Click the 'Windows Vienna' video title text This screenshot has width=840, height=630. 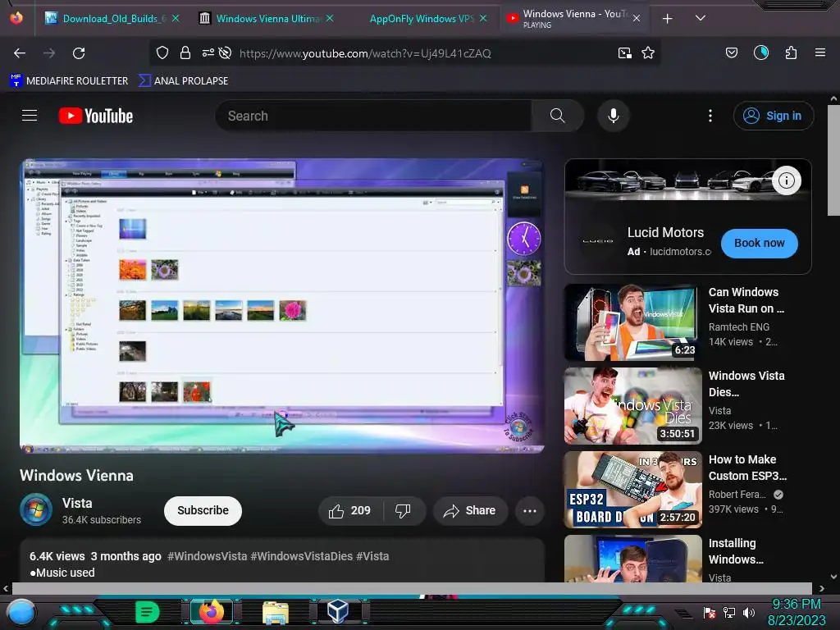point(76,476)
